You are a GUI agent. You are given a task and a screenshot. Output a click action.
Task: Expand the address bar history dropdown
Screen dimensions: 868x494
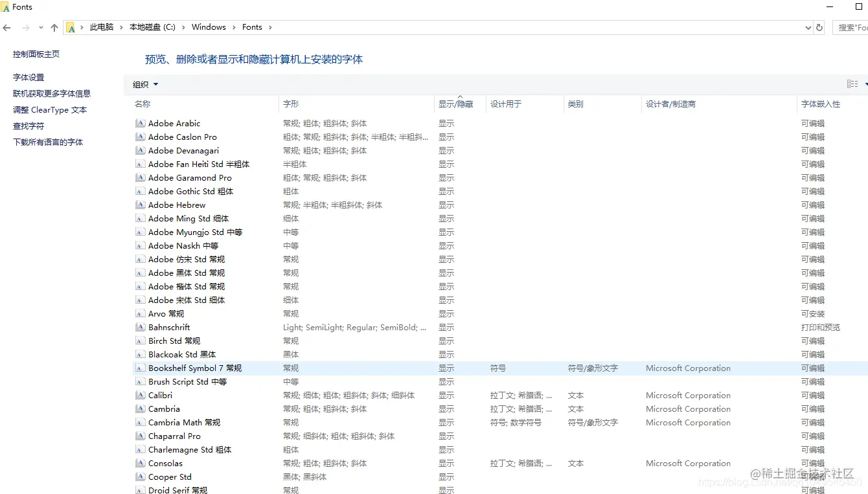(x=808, y=27)
